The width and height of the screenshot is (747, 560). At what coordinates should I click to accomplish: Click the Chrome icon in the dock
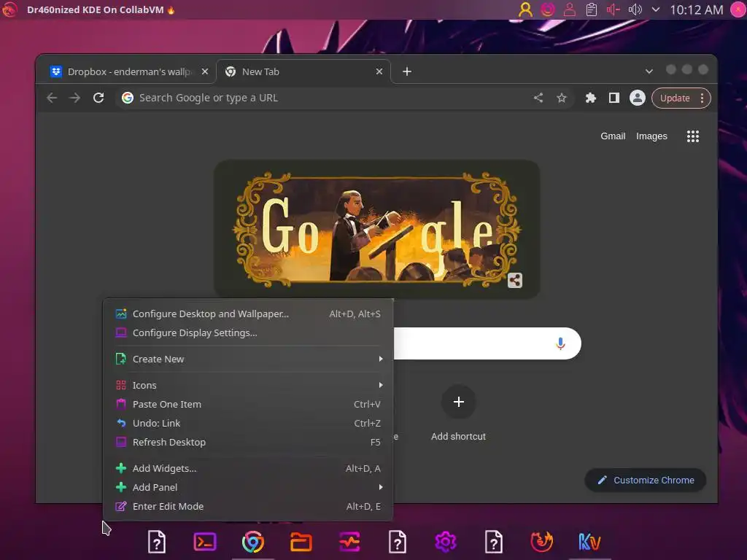[253, 542]
